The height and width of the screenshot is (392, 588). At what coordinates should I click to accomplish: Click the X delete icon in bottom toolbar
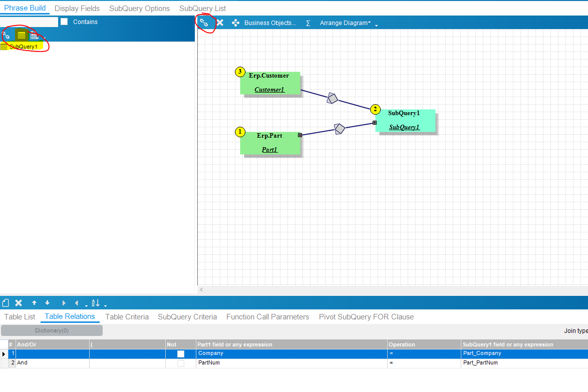(19, 303)
